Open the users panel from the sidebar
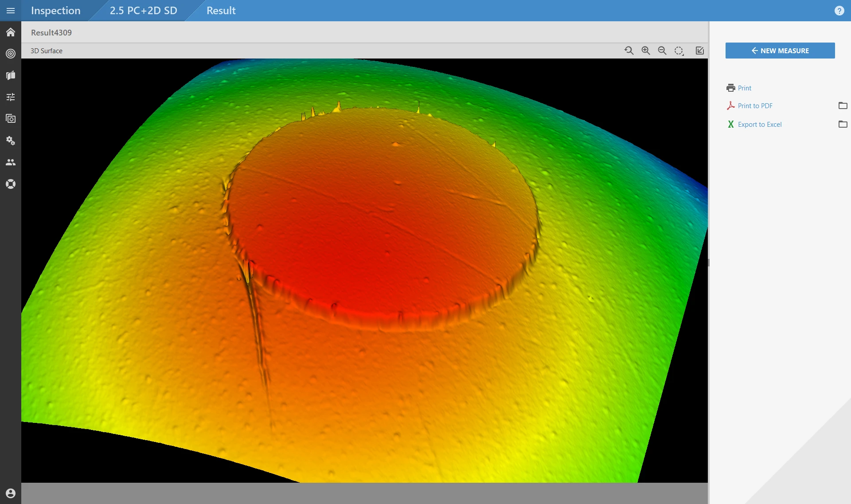851x504 pixels. click(x=11, y=162)
